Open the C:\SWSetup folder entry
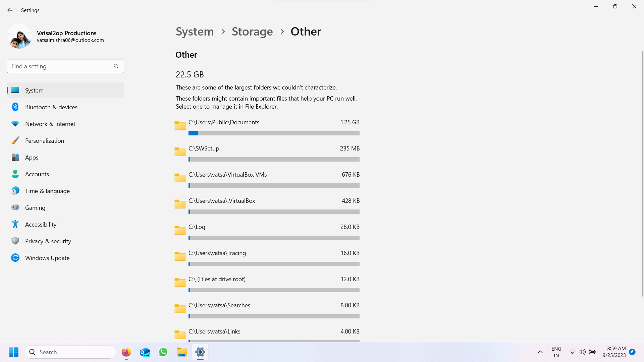 pyautogui.click(x=204, y=148)
